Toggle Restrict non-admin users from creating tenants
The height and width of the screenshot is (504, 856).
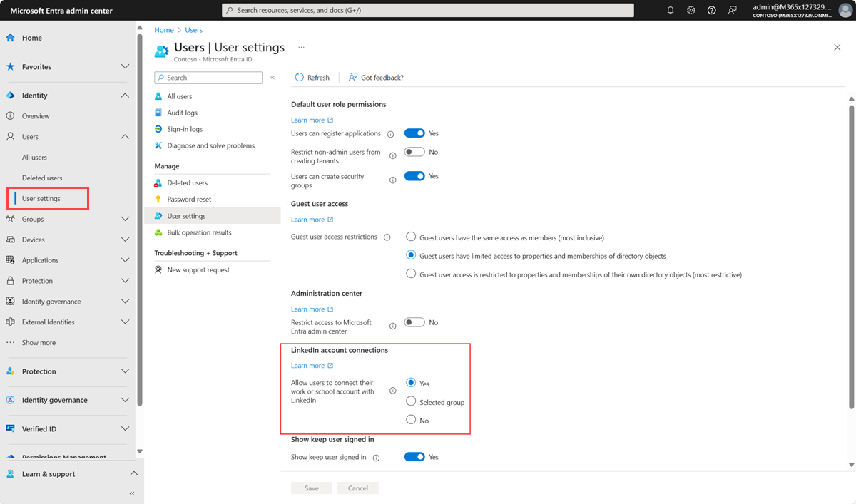(414, 152)
